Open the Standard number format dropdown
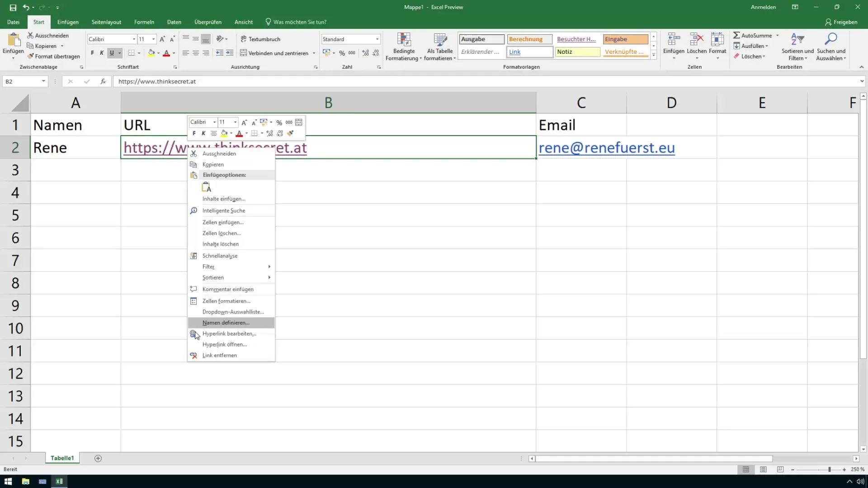This screenshot has height=488, width=868. (377, 39)
